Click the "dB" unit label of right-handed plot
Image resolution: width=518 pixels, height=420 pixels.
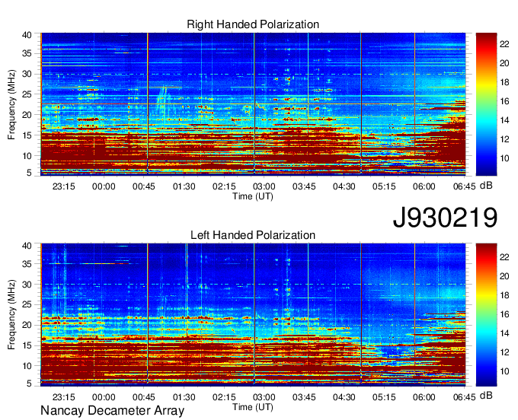[x=486, y=186]
